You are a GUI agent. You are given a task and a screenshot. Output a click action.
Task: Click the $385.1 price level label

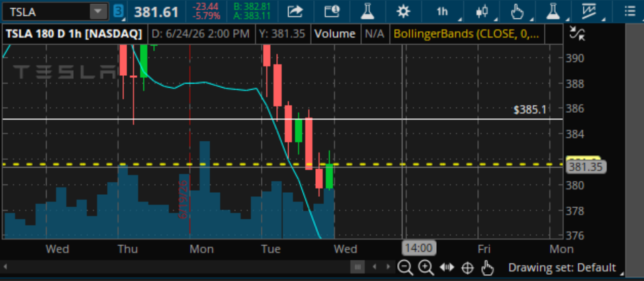coord(530,109)
